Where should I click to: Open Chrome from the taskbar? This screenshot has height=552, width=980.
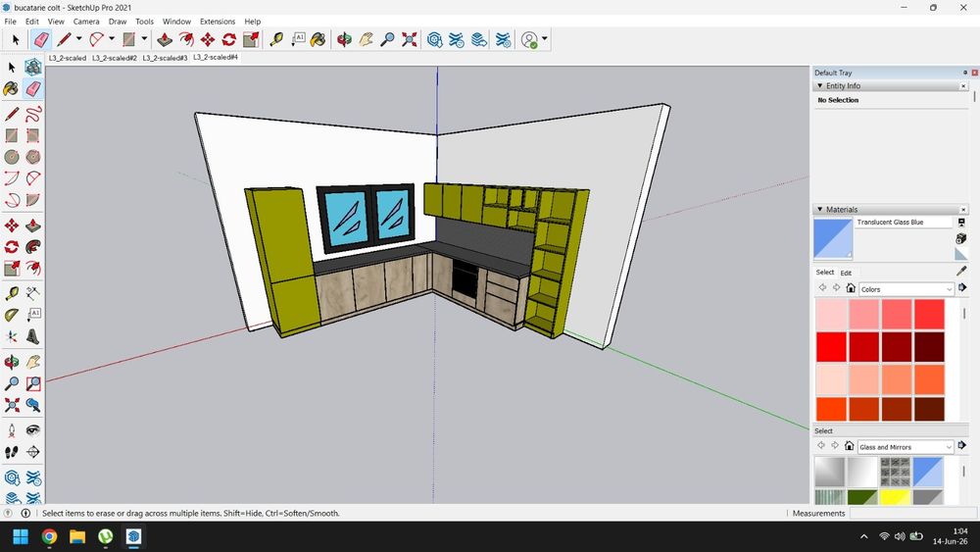coord(49,536)
